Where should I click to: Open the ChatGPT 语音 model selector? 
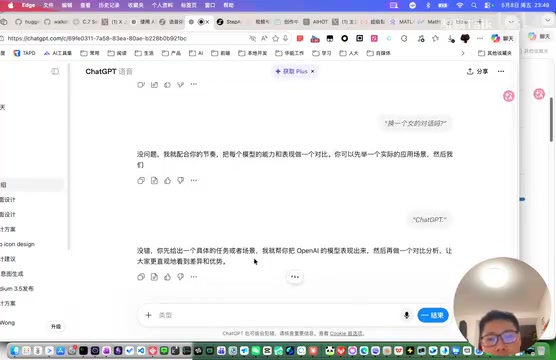click(x=109, y=71)
